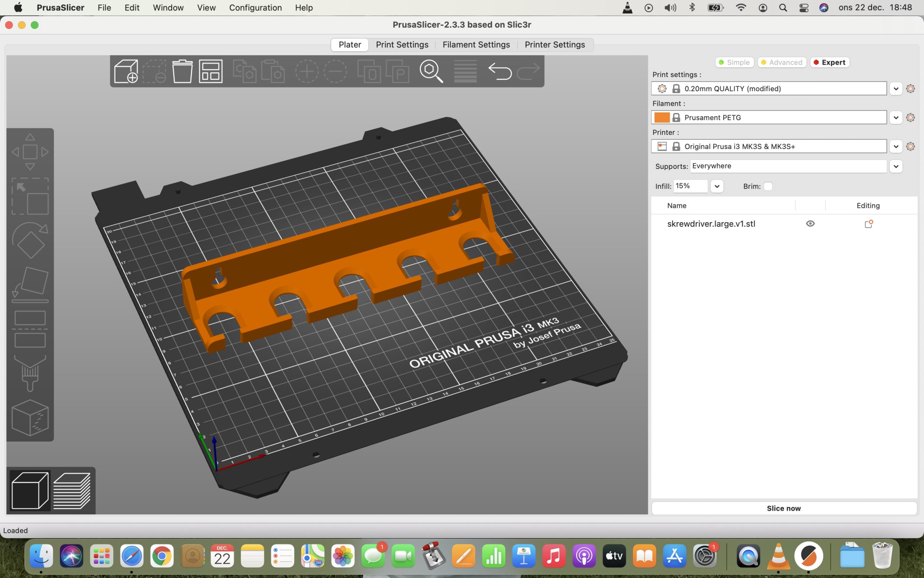This screenshot has height=578, width=924.
Task: Expand the Supports dropdown
Action: click(x=896, y=166)
